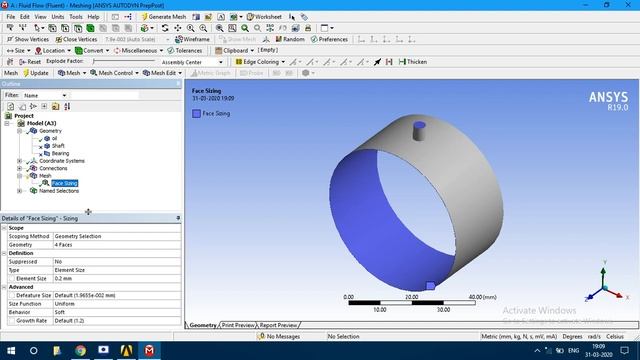Select the Vertex selection filter icon
The height and width of the screenshot is (360, 640).
coord(52,28)
